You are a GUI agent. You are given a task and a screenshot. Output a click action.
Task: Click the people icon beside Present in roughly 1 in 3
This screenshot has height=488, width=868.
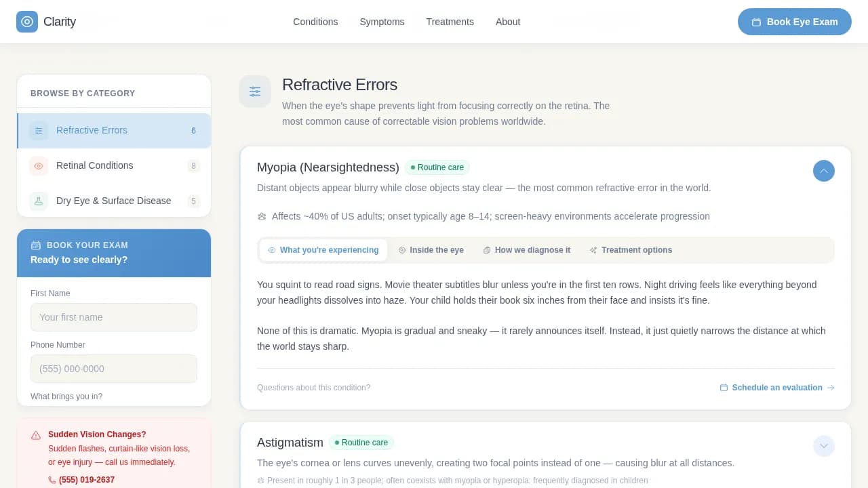pyautogui.click(x=261, y=481)
